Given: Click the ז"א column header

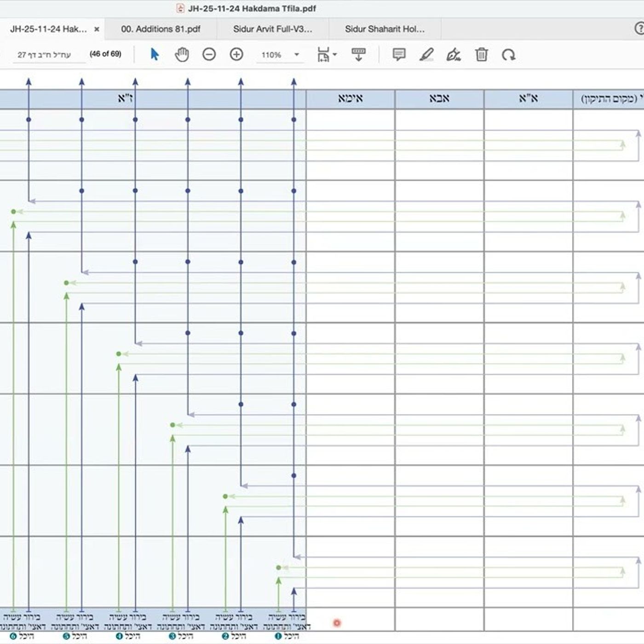Looking at the screenshot, I should click(x=126, y=98).
